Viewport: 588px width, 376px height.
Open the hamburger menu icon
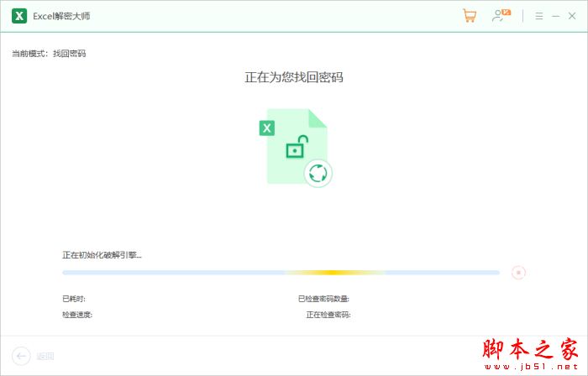tap(539, 16)
